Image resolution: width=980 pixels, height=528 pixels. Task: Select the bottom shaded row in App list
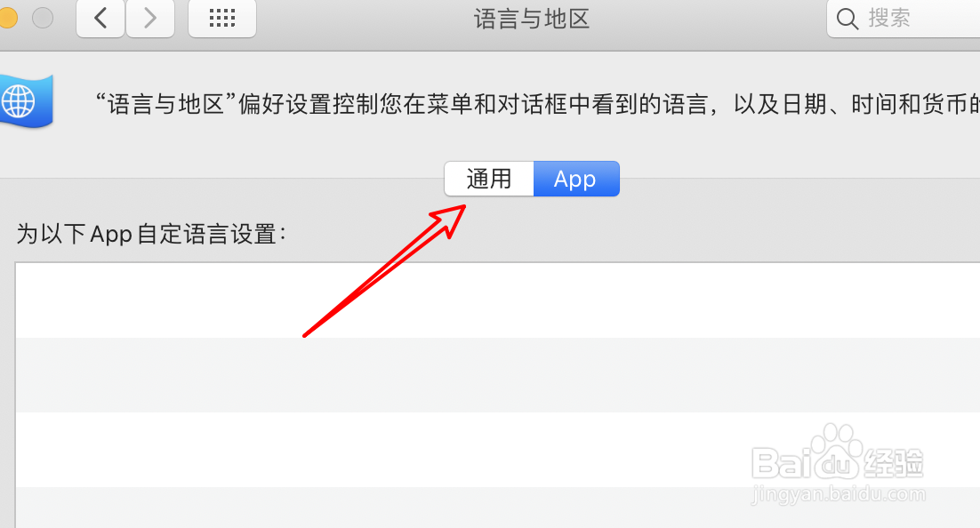[497, 508]
